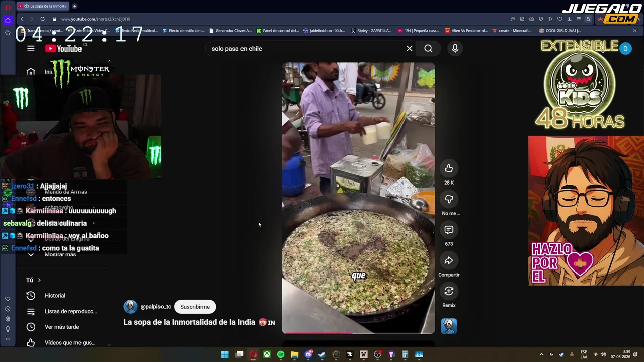Click the title 'La sopa de la Inmortalidad de la India'
This screenshot has width=644, height=362.
coord(189,322)
